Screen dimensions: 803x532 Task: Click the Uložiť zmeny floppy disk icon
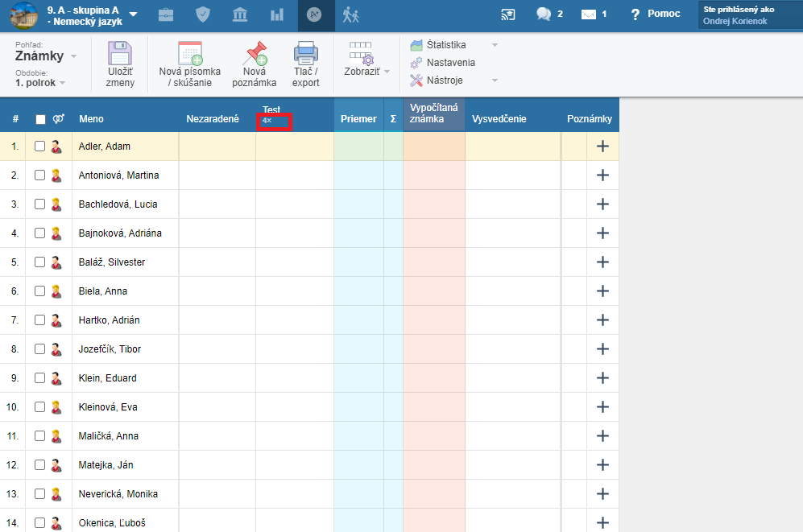(120, 54)
